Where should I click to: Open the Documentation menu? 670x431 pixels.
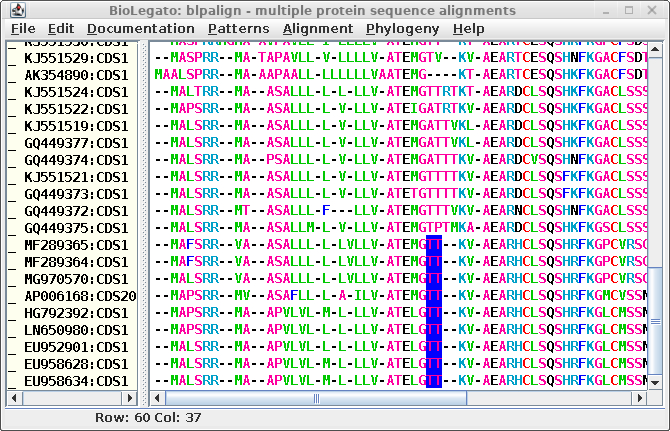click(141, 29)
